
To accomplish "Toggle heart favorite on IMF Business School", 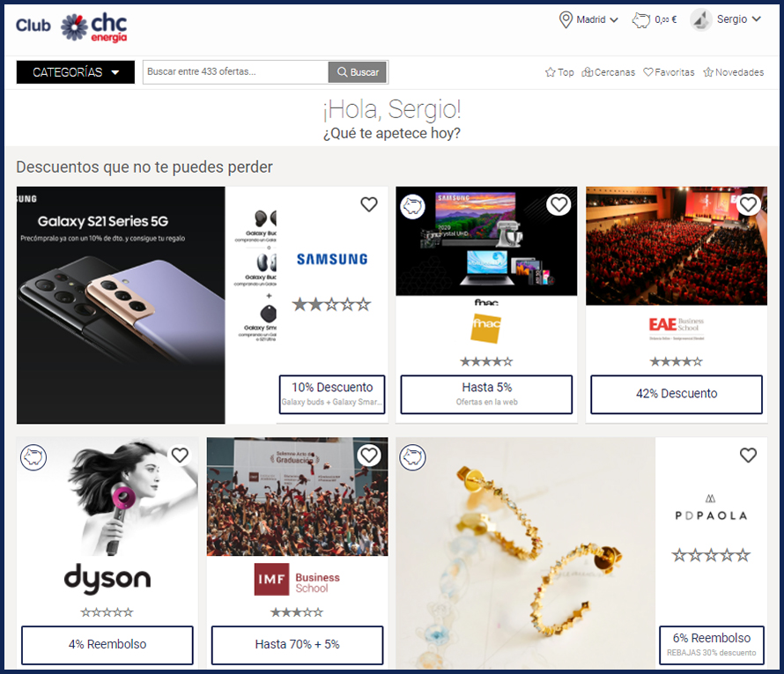I will [369, 455].
